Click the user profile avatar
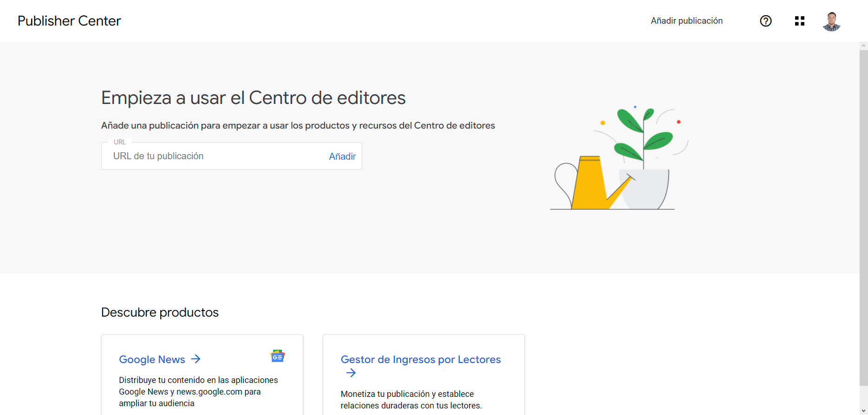The height and width of the screenshot is (415, 868). pos(831,21)
